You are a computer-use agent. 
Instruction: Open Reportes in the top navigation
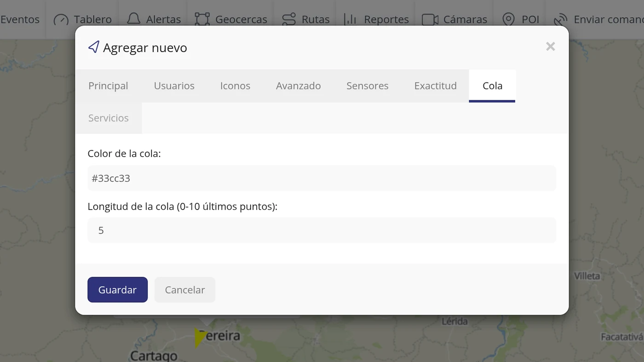[376, 19]
